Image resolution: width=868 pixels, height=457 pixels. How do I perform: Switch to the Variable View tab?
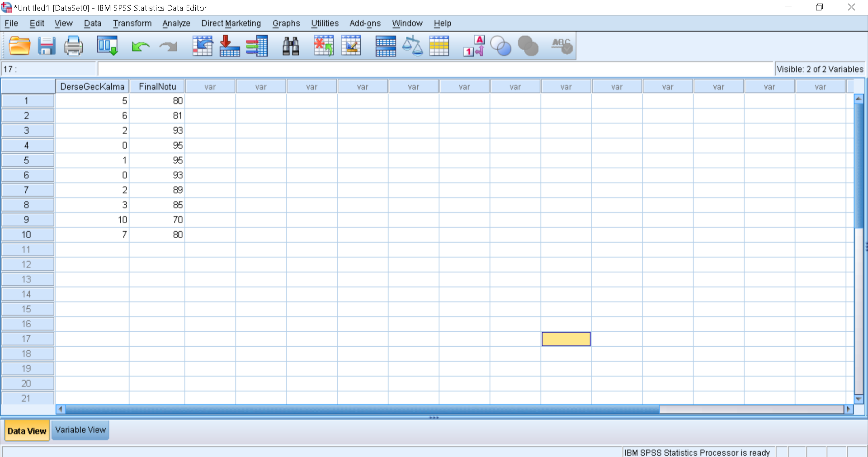coord(80,430)
